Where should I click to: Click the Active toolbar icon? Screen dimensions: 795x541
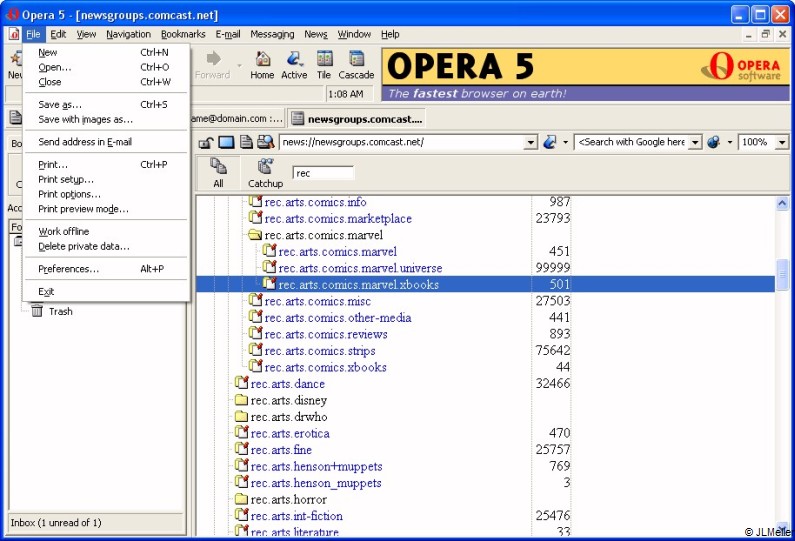tap(294, 59)
